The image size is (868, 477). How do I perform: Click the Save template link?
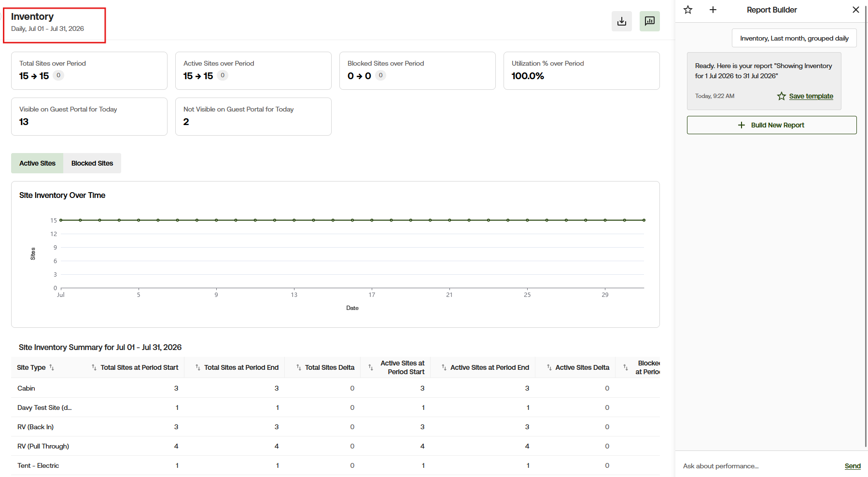(x=811, y=96)
